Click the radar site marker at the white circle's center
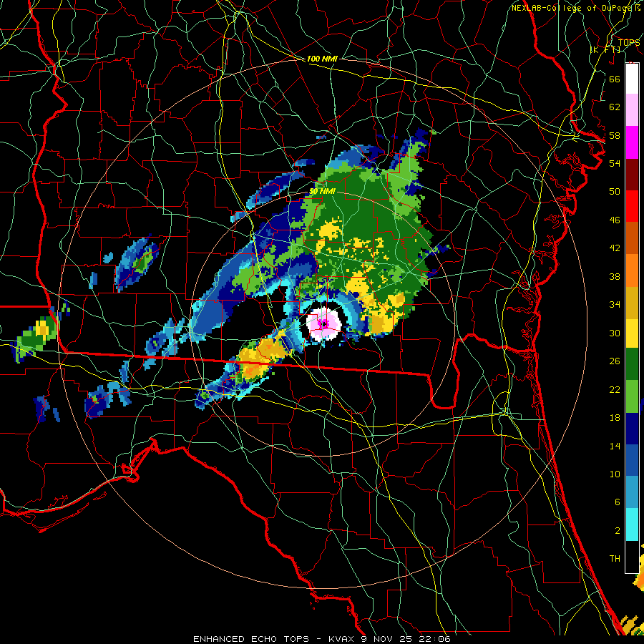 [x=324, y=324]
